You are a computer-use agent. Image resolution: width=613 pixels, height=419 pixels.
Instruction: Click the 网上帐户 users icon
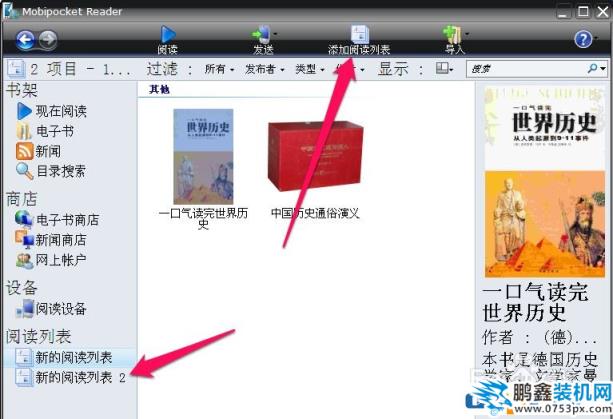24,260
